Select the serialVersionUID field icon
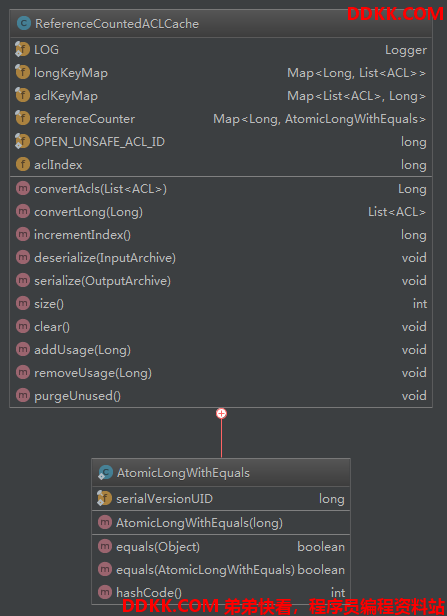This screenshot has height=616, width=447. (x=104, y=498)
